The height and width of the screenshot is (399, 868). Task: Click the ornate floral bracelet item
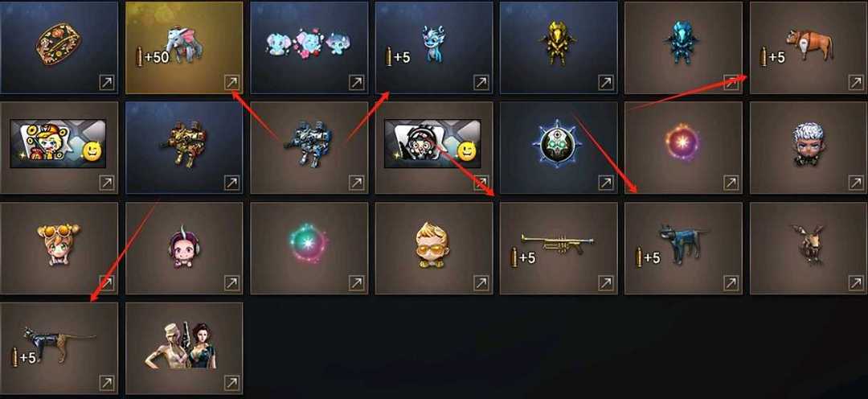click(x=59, y=47)
